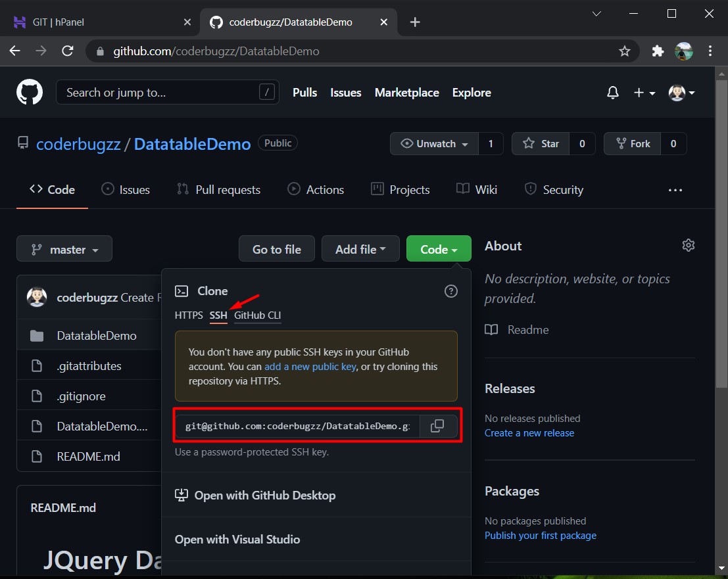Copy the SSH clone URL
This screenshot has width=728, height=579.
click(437, 426)
